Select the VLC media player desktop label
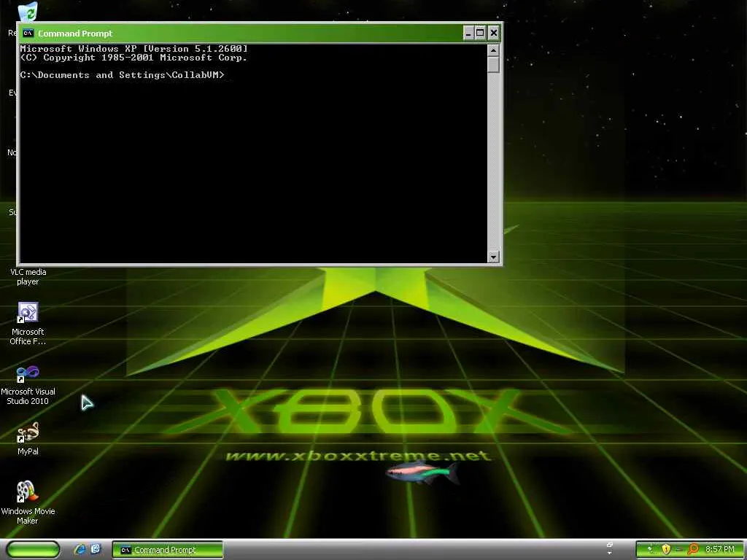Screen dimensions: 747x560 [x=28, y=276]
